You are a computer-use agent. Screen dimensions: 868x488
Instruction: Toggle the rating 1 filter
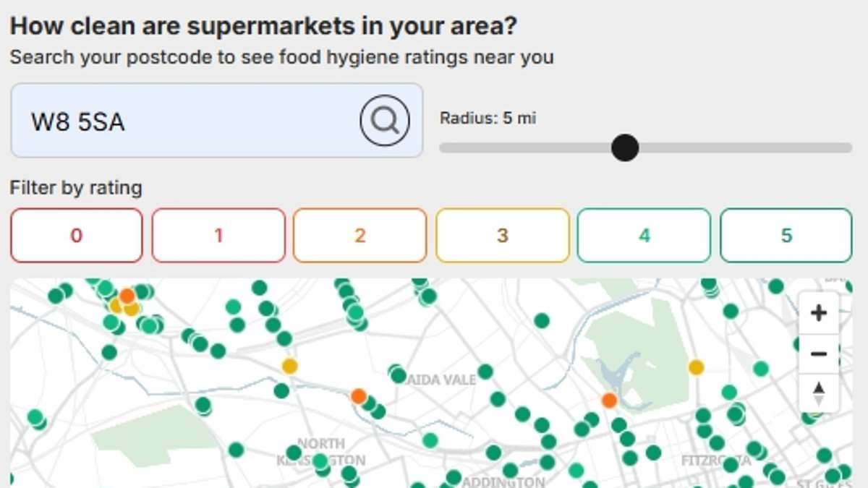pyautogui.click(x=217, y=235)
